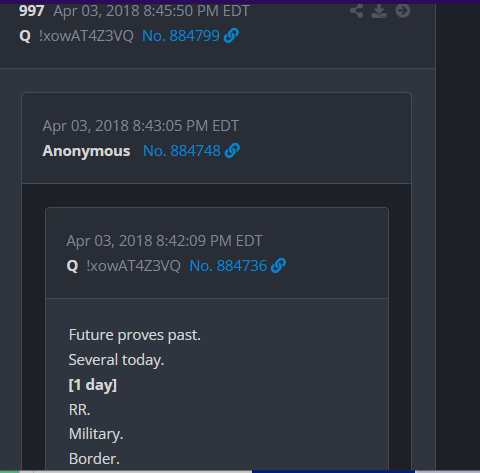Click the Q author name on post 884736
This screenshot has height=473, width=480.
point(72,266)
